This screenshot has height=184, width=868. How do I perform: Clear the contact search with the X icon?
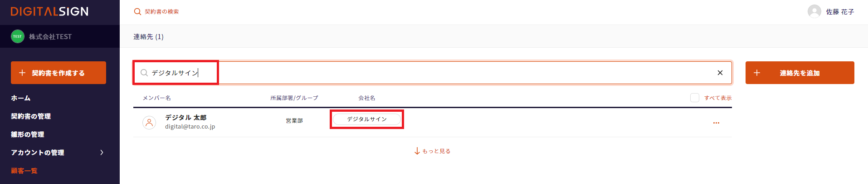coord(720,73)
